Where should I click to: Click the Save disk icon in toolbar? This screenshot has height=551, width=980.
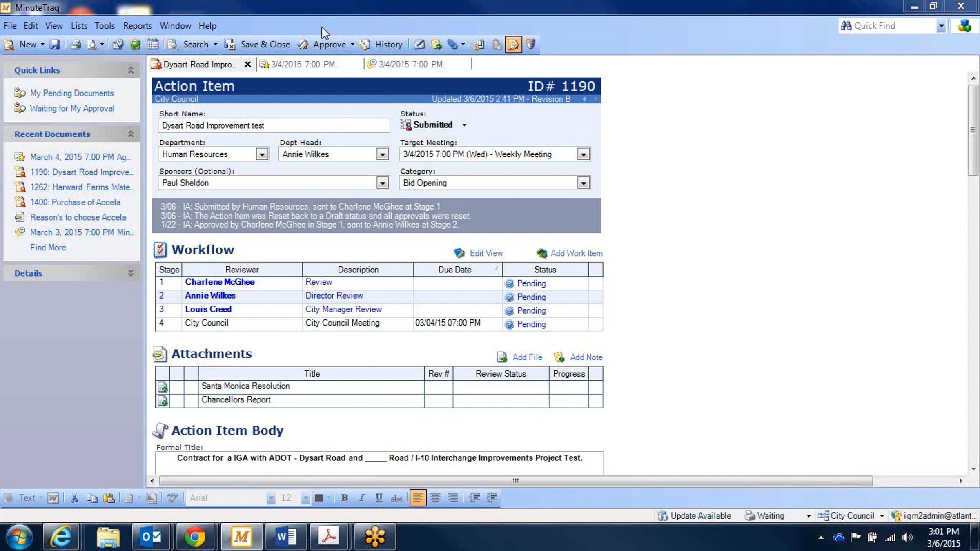point(55,45)
